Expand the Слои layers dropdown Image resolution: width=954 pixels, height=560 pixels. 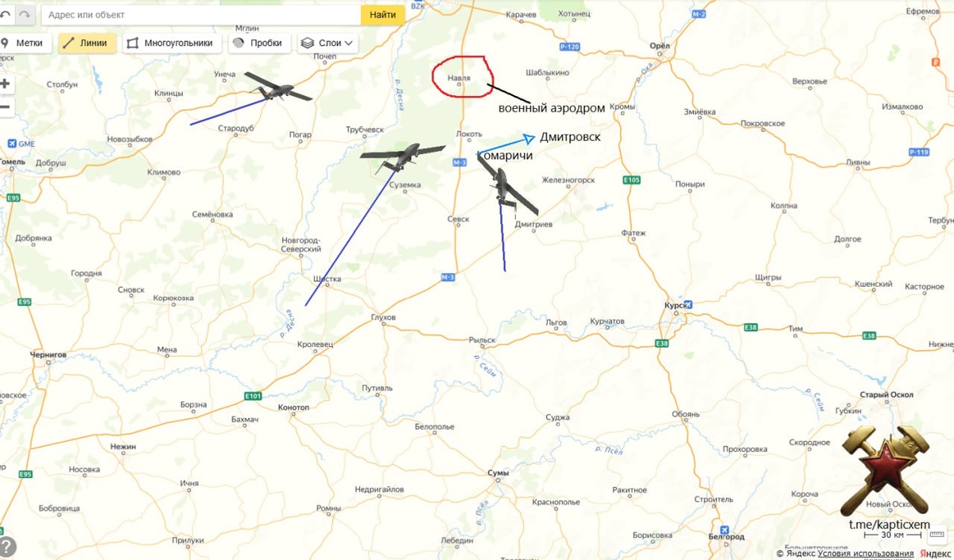pos(328,44)
